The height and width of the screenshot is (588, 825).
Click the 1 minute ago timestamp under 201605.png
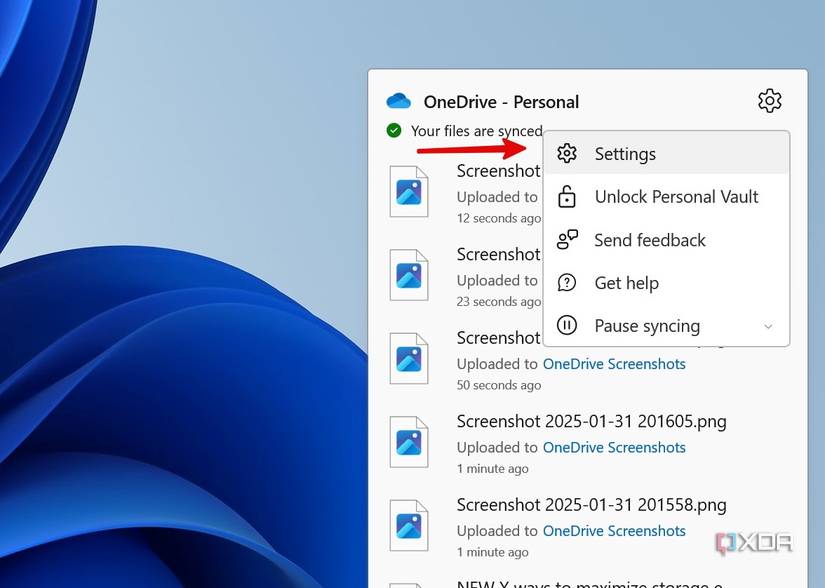click(492, 469)
